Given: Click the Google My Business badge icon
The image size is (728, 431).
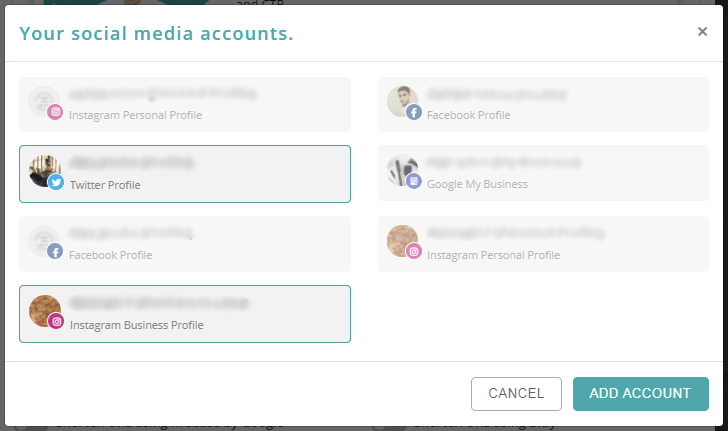Looking at the screenshot, I should click(x=414, y=181).
